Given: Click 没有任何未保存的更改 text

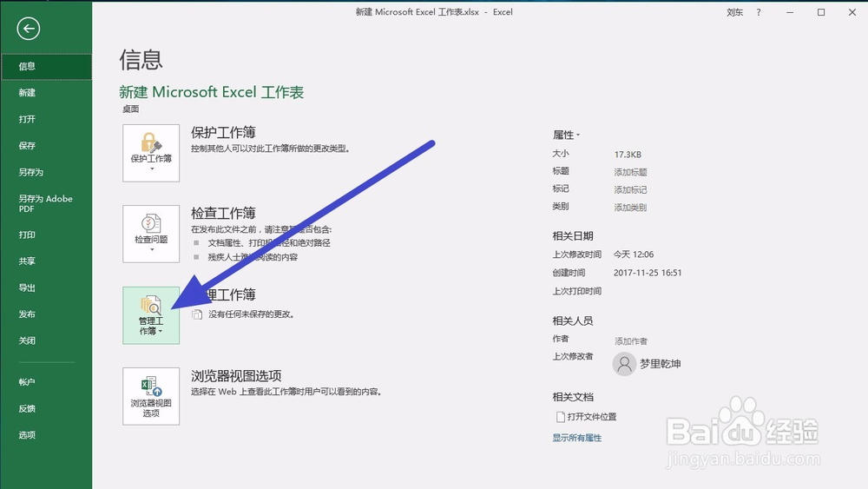Looking at the screenshot, I should pyautogui.click(x=252, y=314).
